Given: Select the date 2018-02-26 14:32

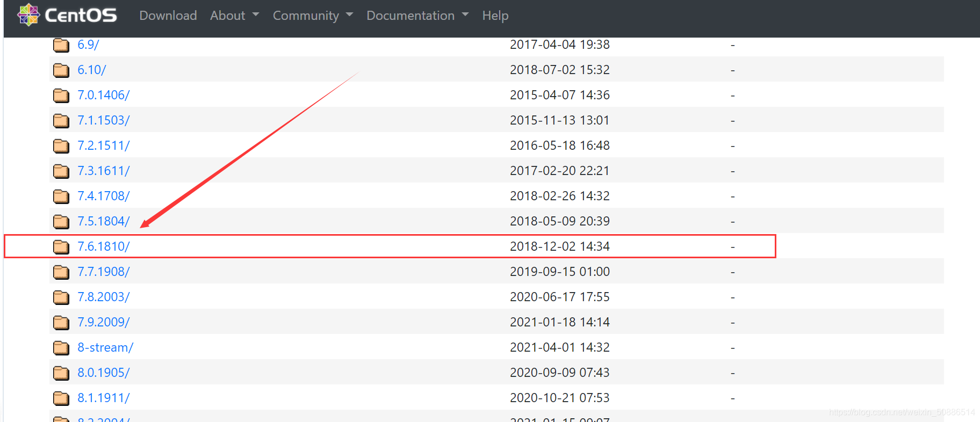Looking at the screenshot, I should 560,196.
